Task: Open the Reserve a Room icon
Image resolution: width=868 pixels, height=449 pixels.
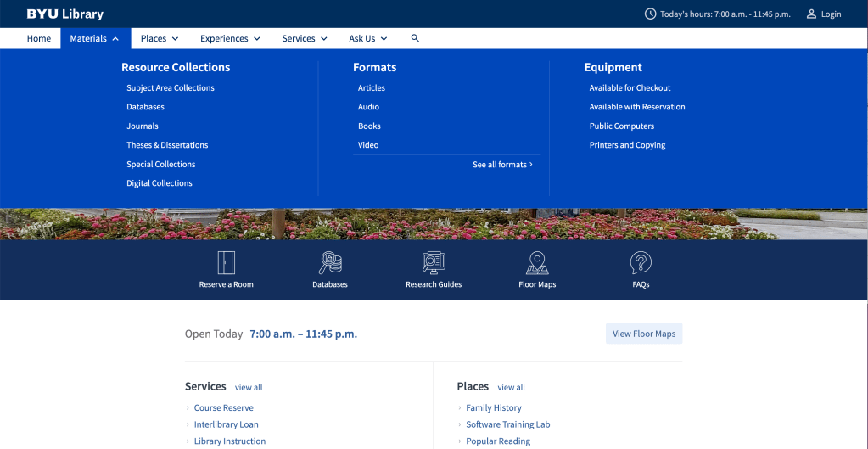Action: coord(226,263)
